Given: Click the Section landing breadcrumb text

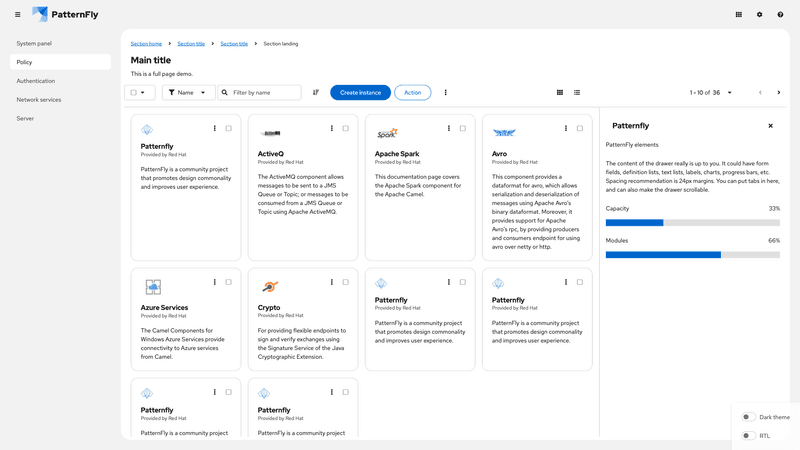Looking at the screenshot, I should click(x=281, y=44).
